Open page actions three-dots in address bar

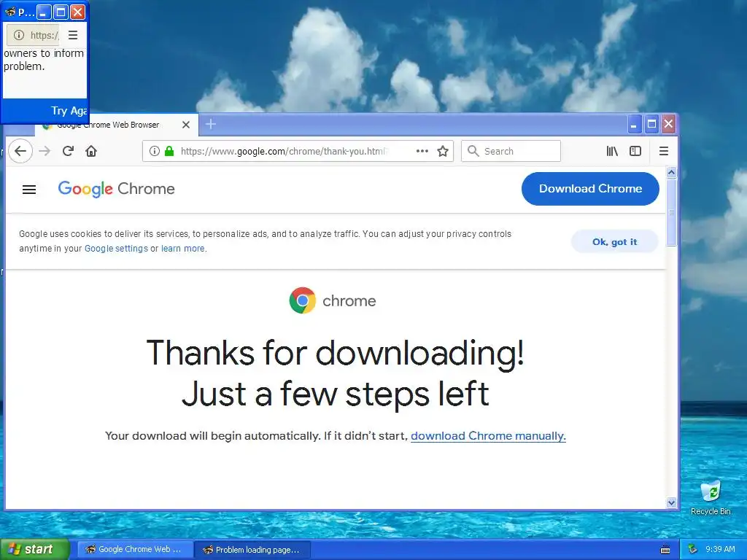tap(422, 151)
